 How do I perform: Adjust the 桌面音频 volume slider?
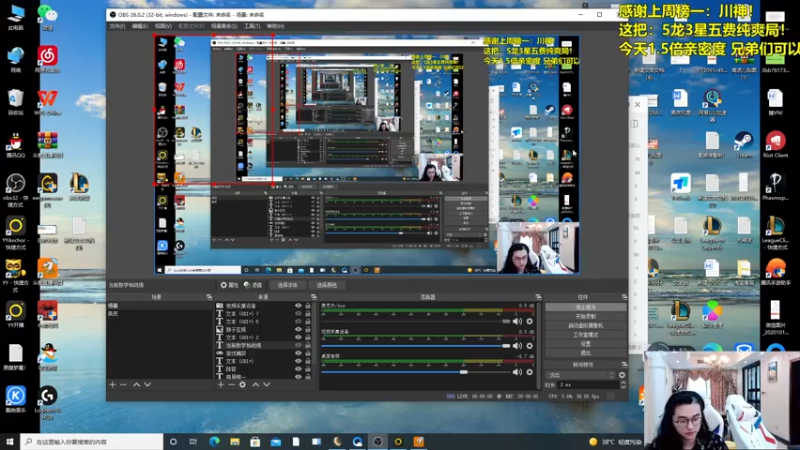(416, 372)
